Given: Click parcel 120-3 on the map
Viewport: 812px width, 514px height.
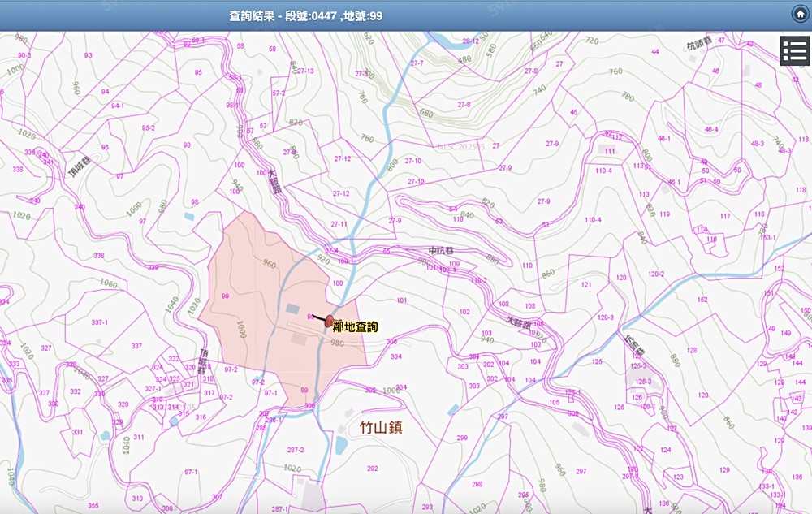Looking at the screenshot, I should (605, 317).
